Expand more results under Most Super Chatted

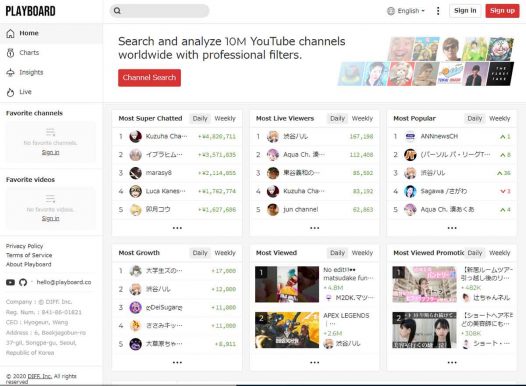[177, 228]
